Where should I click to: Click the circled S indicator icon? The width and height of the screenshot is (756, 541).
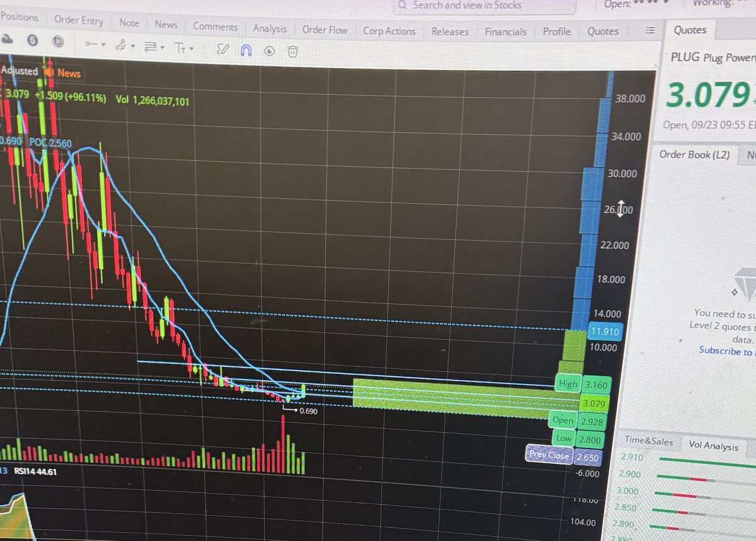click(x=33, y=40)
